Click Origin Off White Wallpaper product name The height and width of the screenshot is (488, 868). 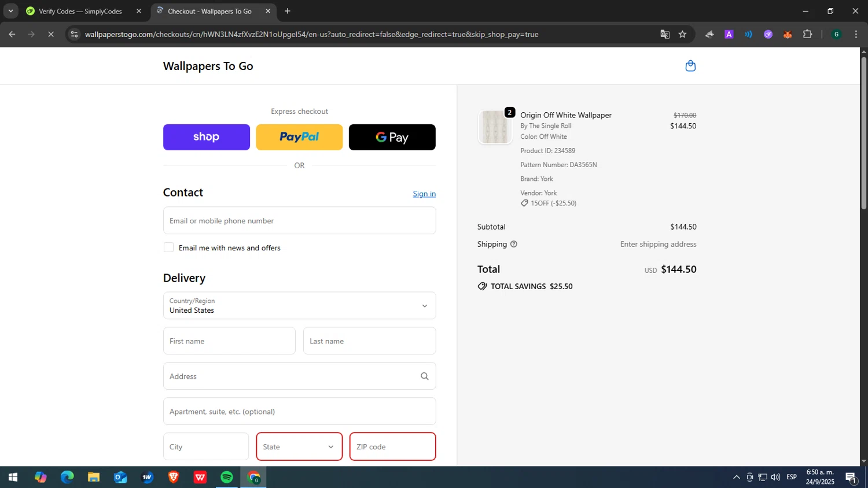point(566,115)
